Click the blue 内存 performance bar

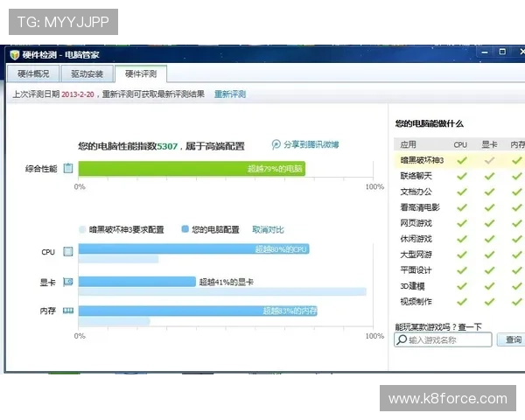pyautogui.click(x=198, y=311)
